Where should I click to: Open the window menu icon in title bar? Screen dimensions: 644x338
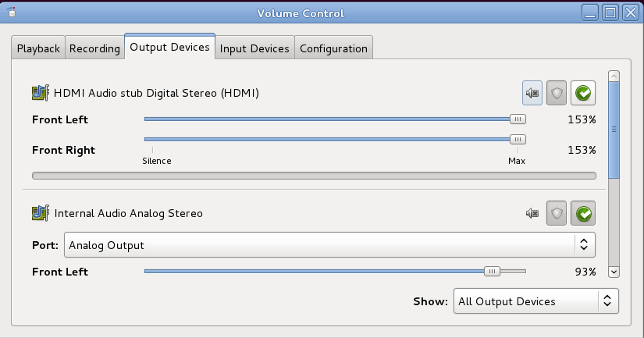coord(12,12)
